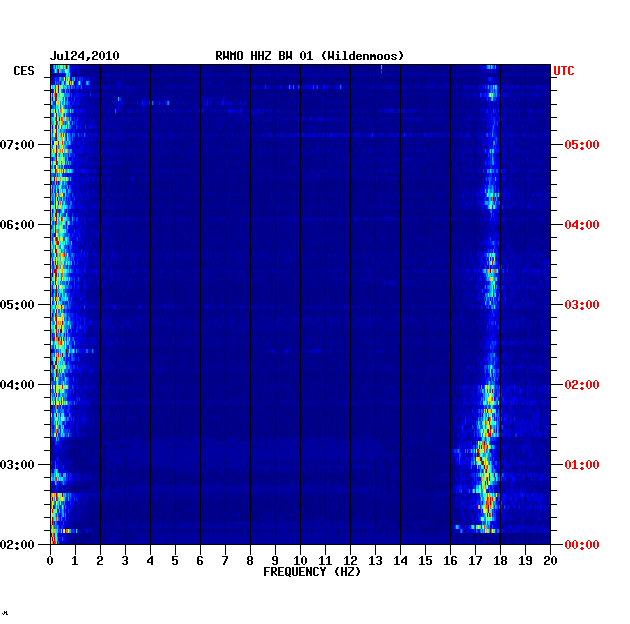The height and width of the screenshot is (624, 630).
Task: Click frequency axis label 1
Action: [75, 561]
